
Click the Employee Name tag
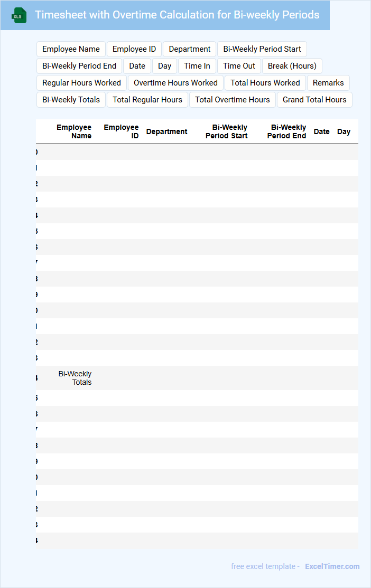coord(71,49)
